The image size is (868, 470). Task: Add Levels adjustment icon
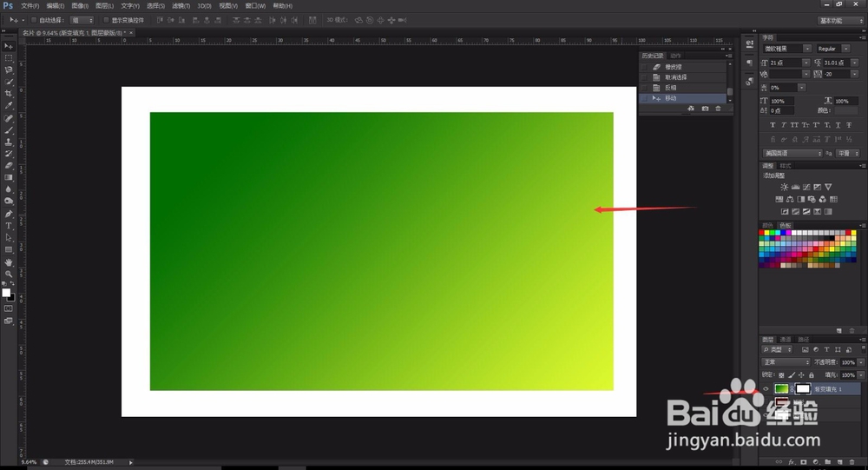click(795, 188)
